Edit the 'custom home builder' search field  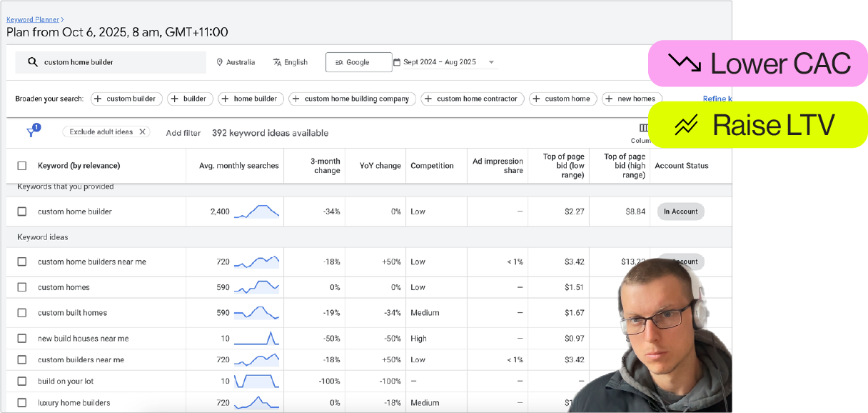(111, 62)
